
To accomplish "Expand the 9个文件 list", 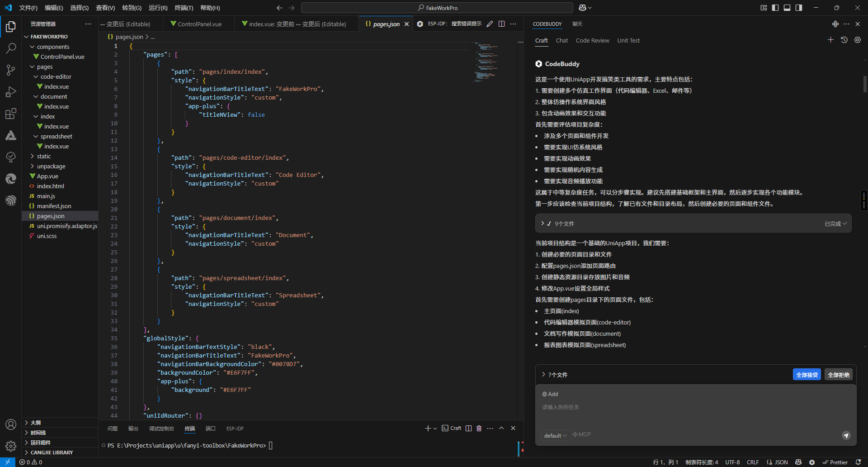I will click(x=542, y=224).
